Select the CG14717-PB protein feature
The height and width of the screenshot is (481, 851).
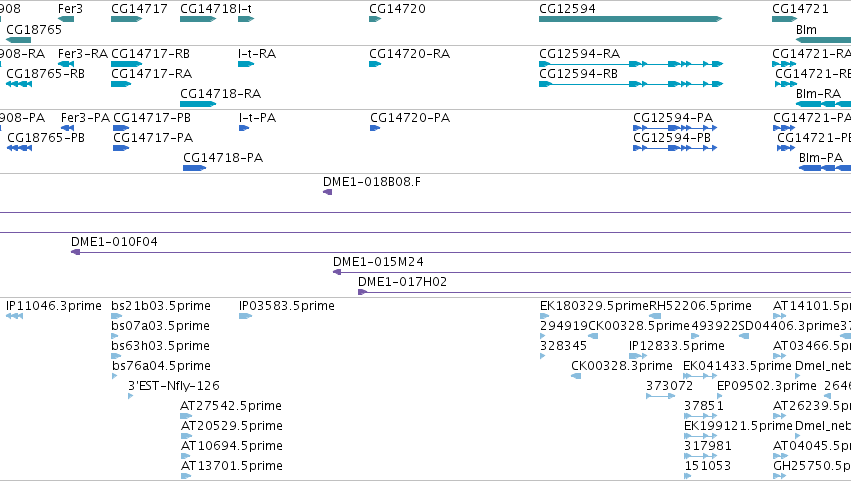(121, 128)
